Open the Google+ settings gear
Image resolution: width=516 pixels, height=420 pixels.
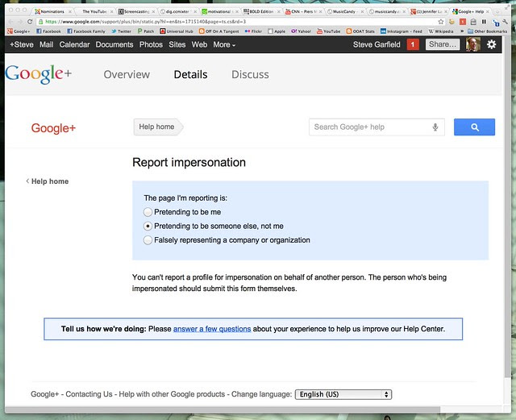click(x=491, y=44)
